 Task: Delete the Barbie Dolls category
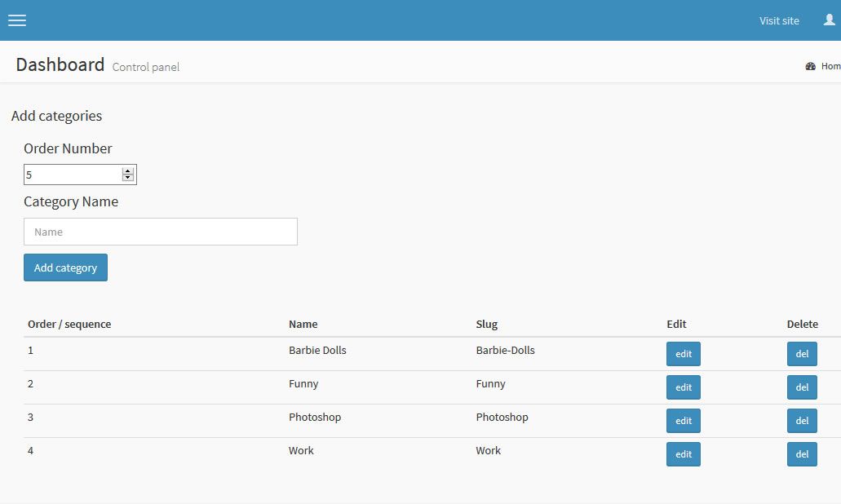tap(801, 354)
